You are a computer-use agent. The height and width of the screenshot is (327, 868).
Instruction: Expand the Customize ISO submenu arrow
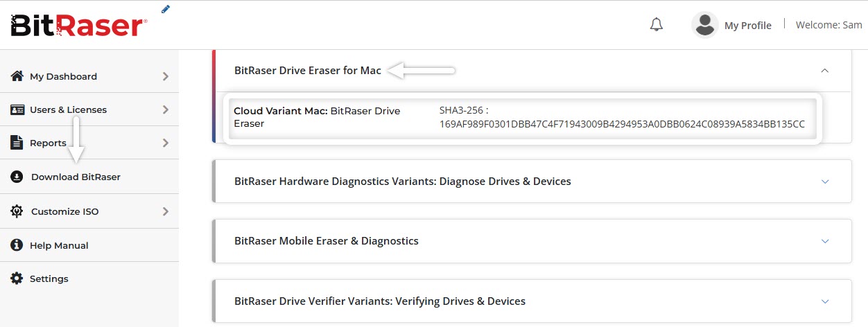click(166, 211)
